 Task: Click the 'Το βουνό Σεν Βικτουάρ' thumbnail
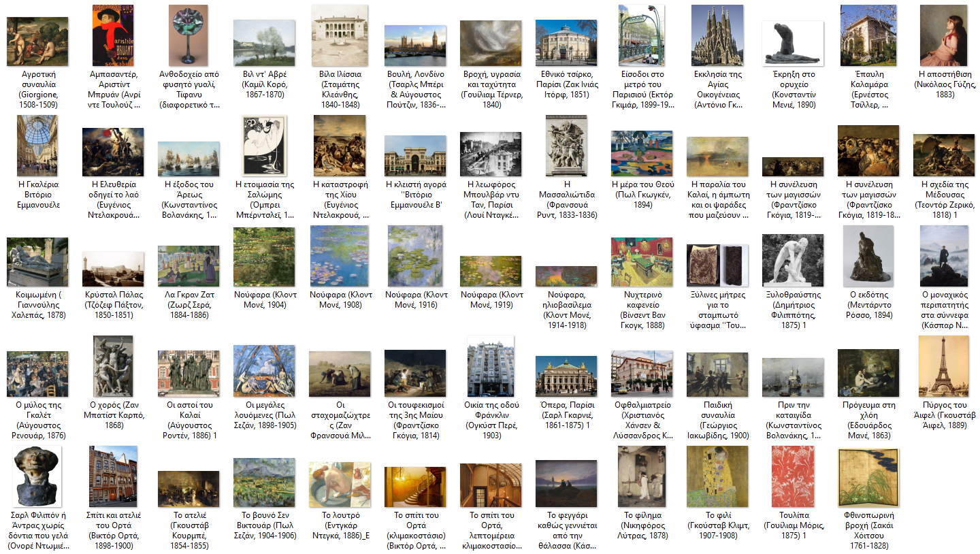tap(265, 483)
